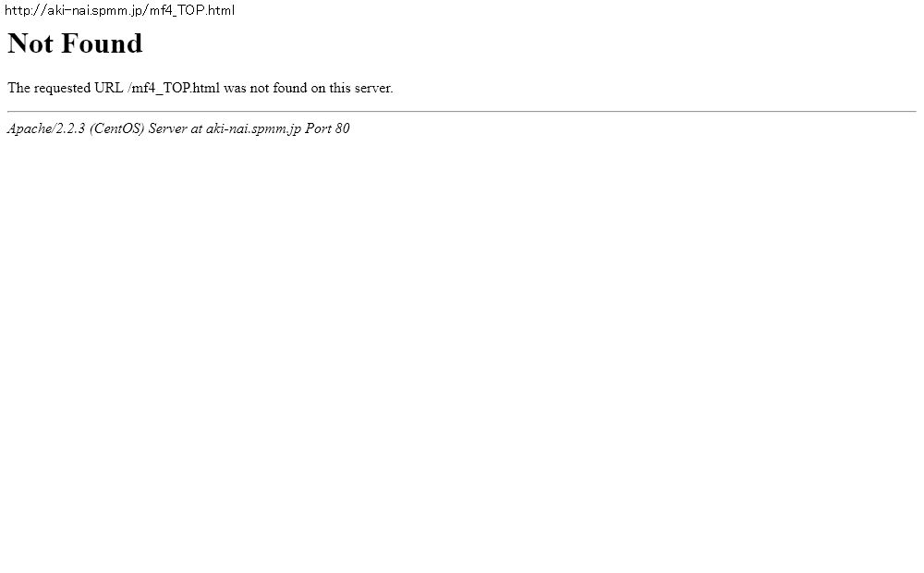Click "aki-nai.spmm.jp" domain in top URL
Image resolution: width=924 pixels, height=573 pixels.
pyautogui.click(x=95, y=10)
